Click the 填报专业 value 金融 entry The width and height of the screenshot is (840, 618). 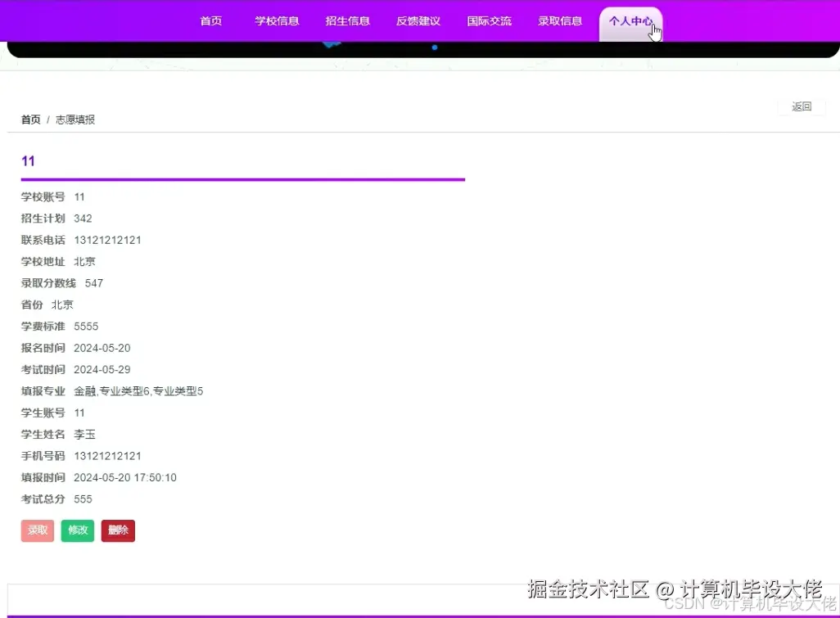(84, 390)
